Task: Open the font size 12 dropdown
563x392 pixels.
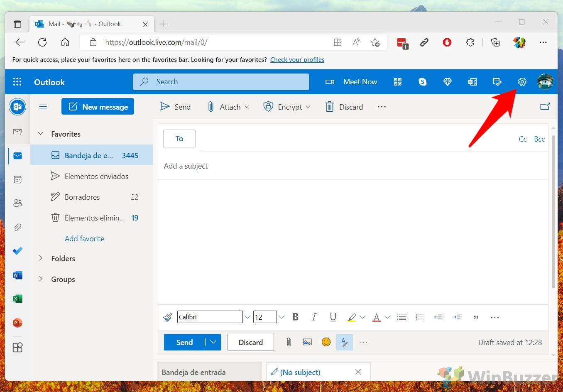Action: pyautogui.click(x=281, y=317)
